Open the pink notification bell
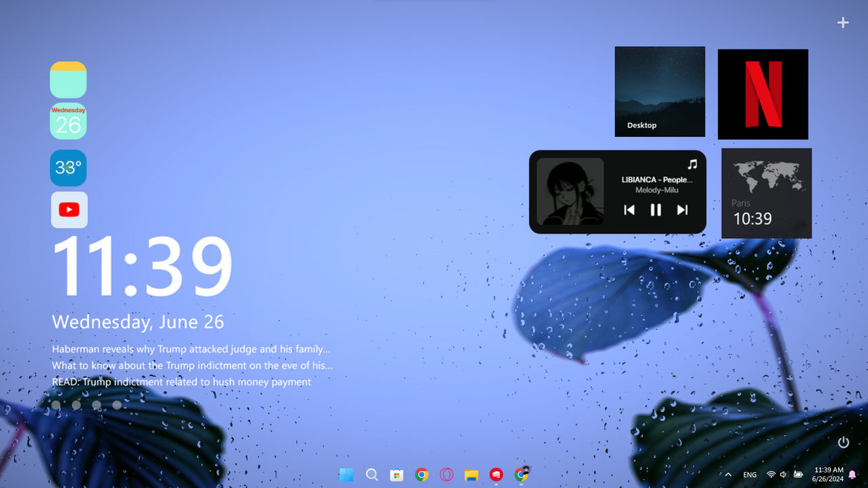 [x=852, y=474]
